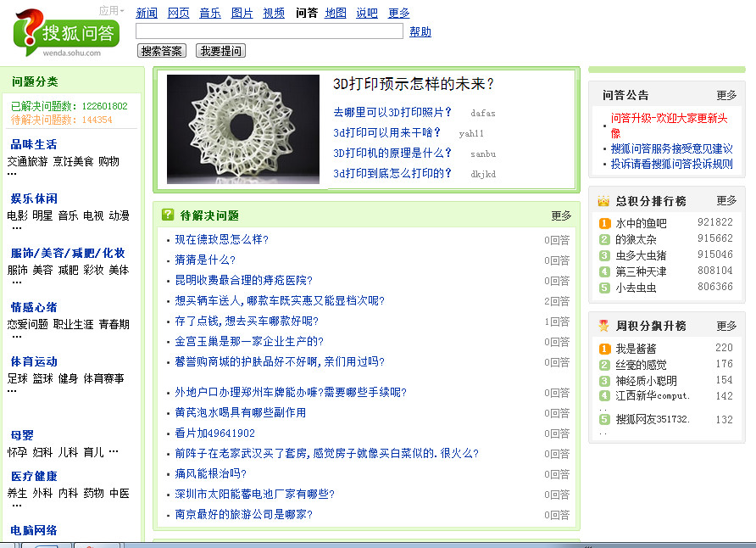The width and height of the screenshot is (756, 548).
Task: Open announcement 投诉请看搜狐问答投诉规则
Action: point(671,164)
